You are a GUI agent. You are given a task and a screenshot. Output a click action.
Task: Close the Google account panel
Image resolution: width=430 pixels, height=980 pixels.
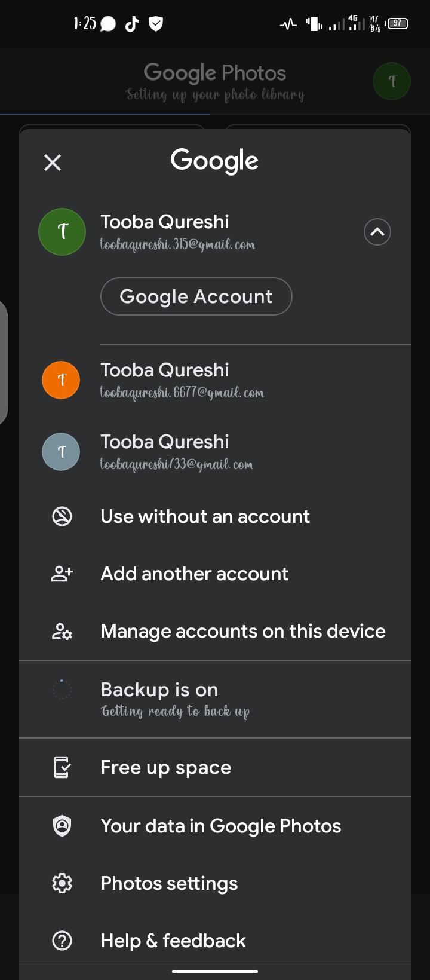click(x=53, y=162)
